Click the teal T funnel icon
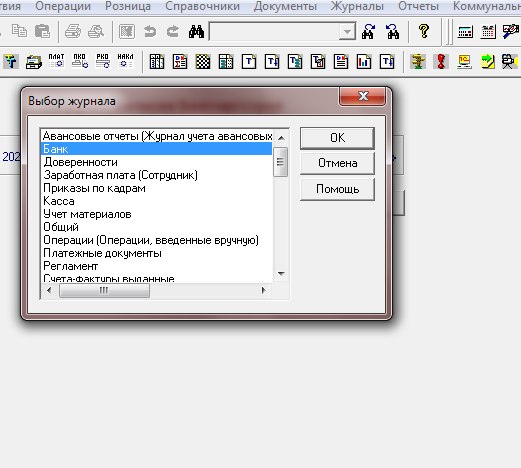The width and height of the screenshot is (521, 468). 11,62
